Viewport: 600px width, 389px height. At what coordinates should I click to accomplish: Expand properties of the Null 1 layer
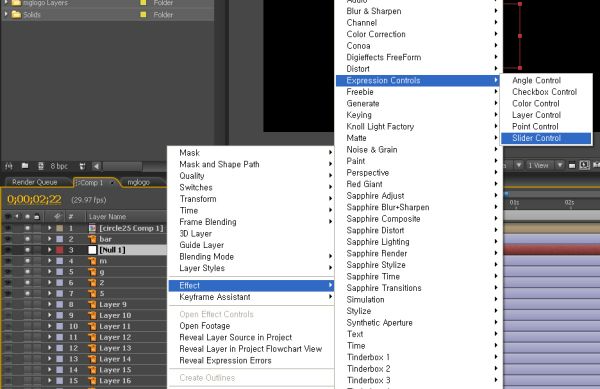click(50, 250)
